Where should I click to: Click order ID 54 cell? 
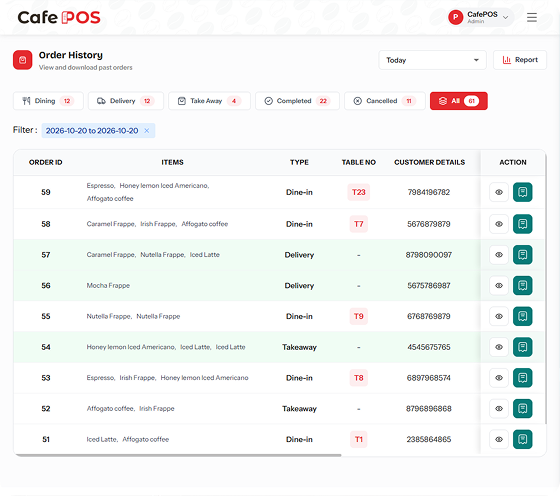45,347
